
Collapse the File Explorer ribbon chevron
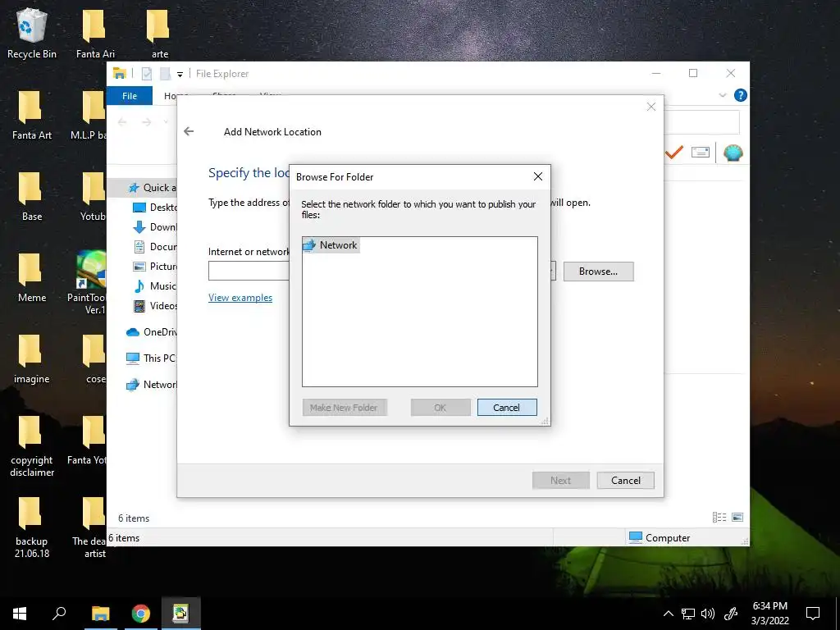pos(723,95)
